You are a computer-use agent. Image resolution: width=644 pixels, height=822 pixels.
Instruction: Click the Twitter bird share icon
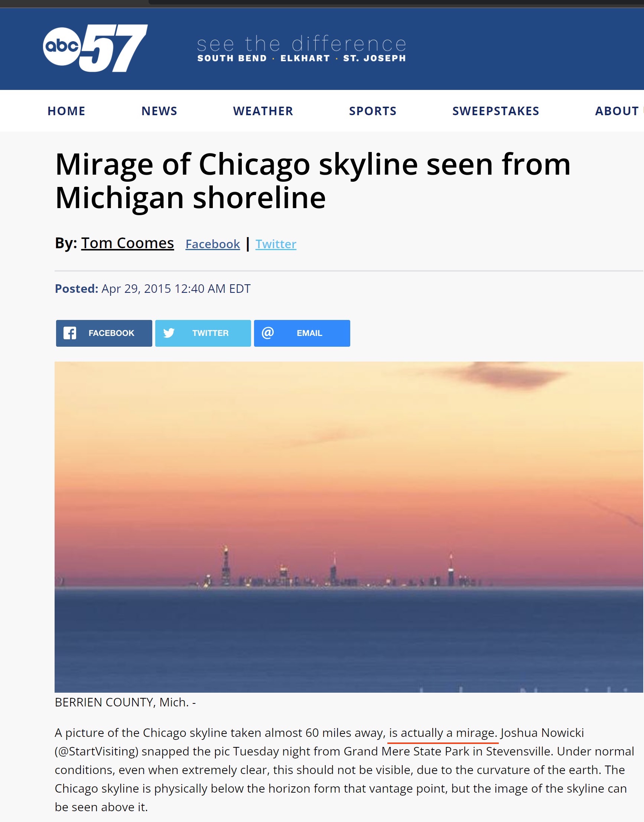click(169, 333)
